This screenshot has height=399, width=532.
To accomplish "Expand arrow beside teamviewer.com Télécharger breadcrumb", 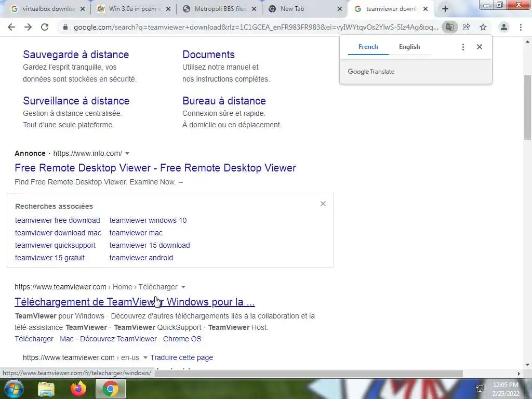I will [x=183, y=287].
